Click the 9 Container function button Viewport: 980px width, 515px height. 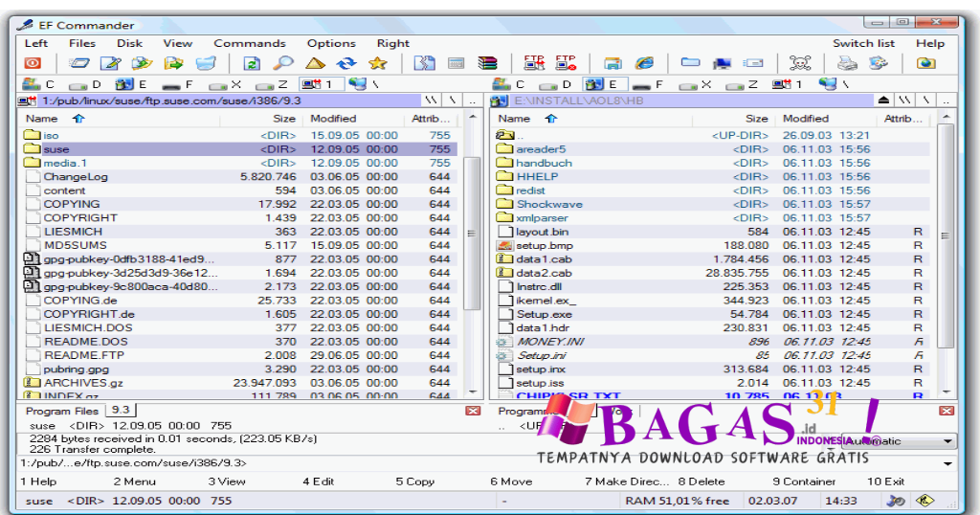(804, 481)
